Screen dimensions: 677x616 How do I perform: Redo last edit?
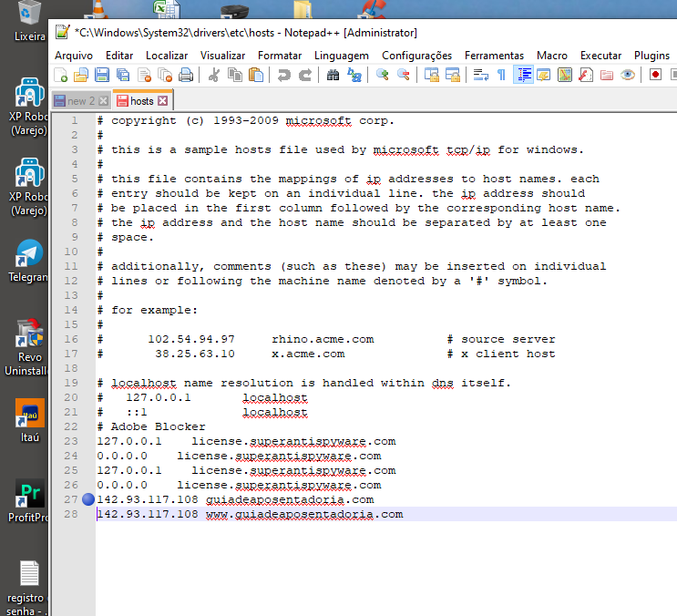coord(305,75)
